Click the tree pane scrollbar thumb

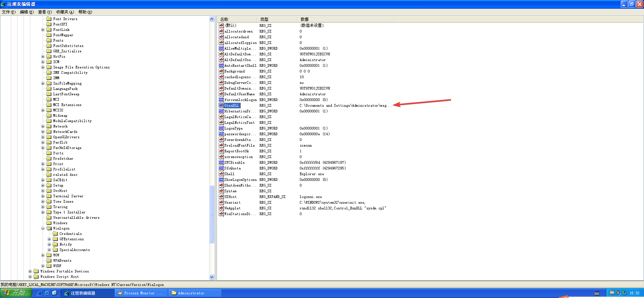click(x=212, y=214)
